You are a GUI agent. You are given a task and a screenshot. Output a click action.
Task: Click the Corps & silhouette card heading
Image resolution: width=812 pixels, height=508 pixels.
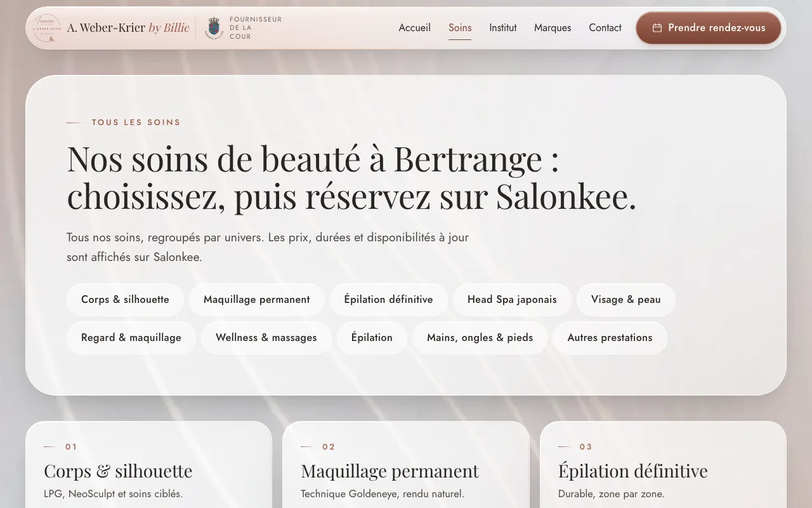click(x=118, y=471)
